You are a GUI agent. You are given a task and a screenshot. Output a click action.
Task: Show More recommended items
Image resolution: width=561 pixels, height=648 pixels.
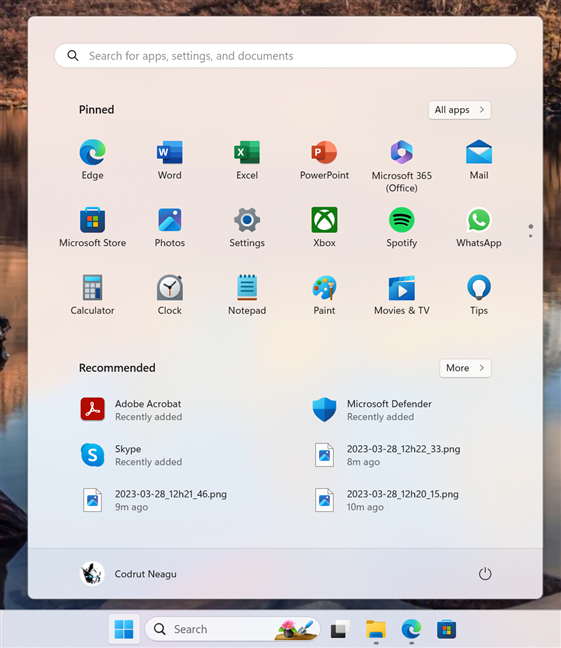click(x=465, y=368)
